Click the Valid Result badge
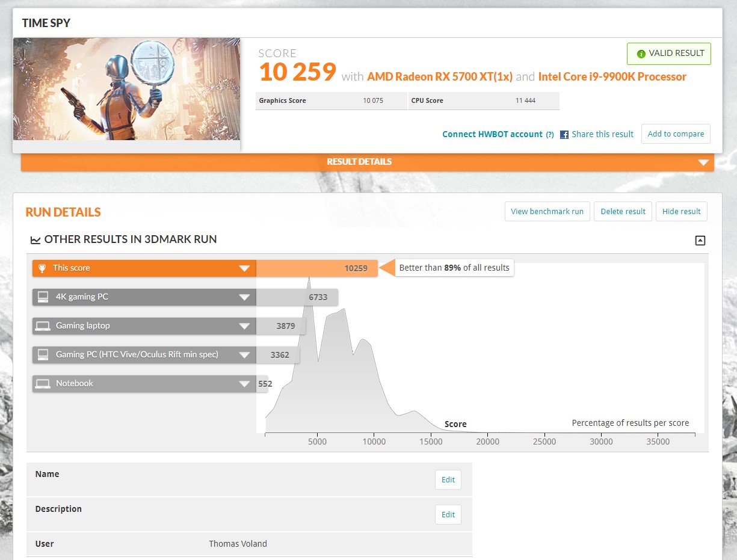 [669, 54]
